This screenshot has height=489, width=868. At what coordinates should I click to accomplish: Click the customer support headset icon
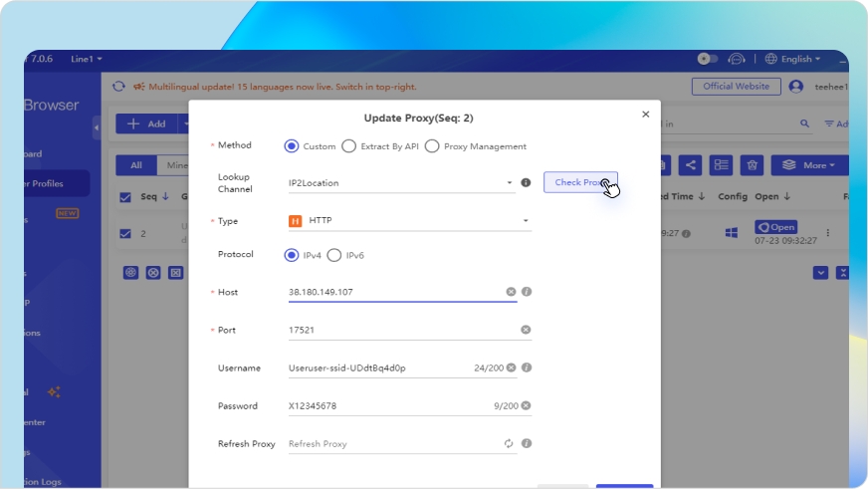click(737, 59)
